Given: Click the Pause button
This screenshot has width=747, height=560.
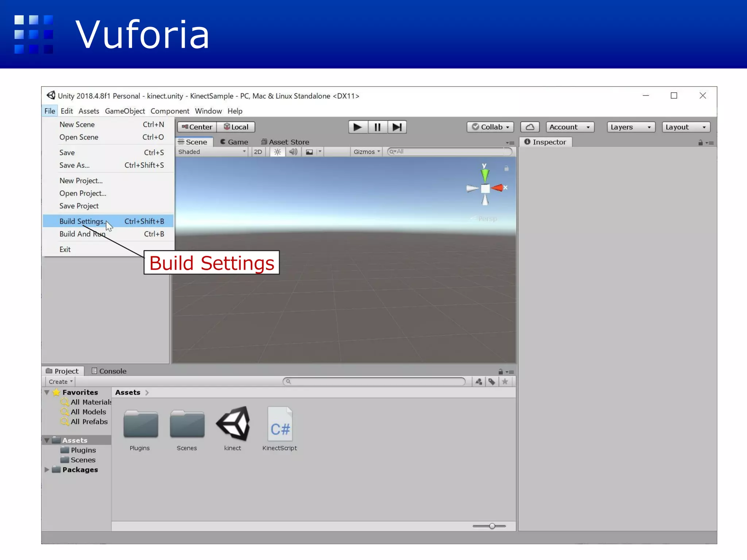Looking at the screenshot, I should coord(378,127).
